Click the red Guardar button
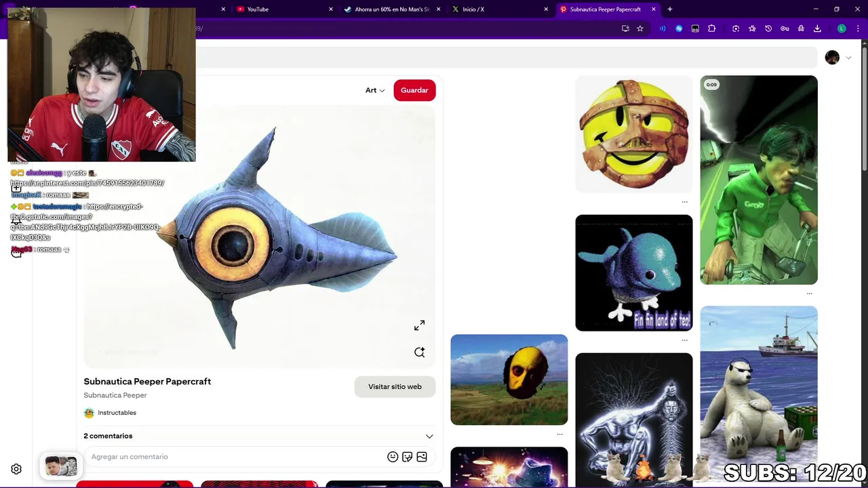 tap(414, 90)
